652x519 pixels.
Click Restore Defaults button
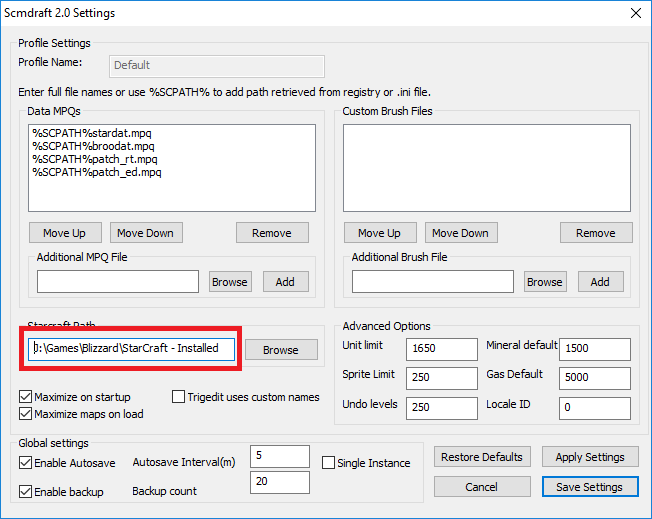click(482, 457)
